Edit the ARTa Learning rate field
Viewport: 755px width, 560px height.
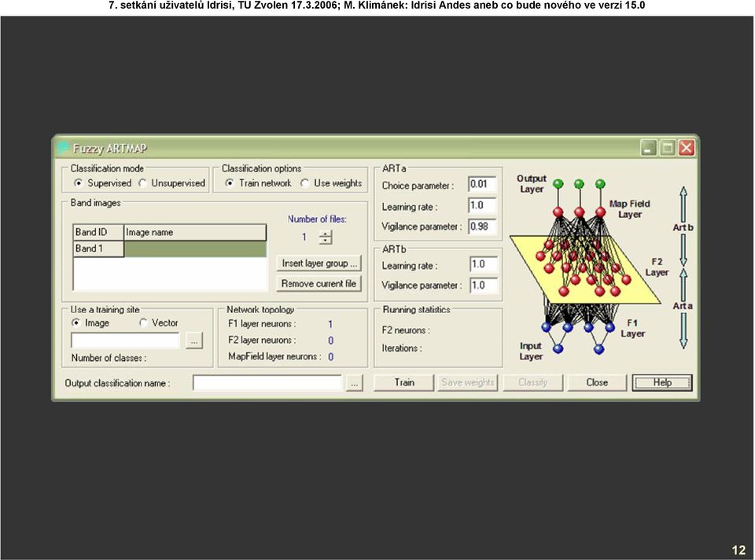[x=482, y=205]
